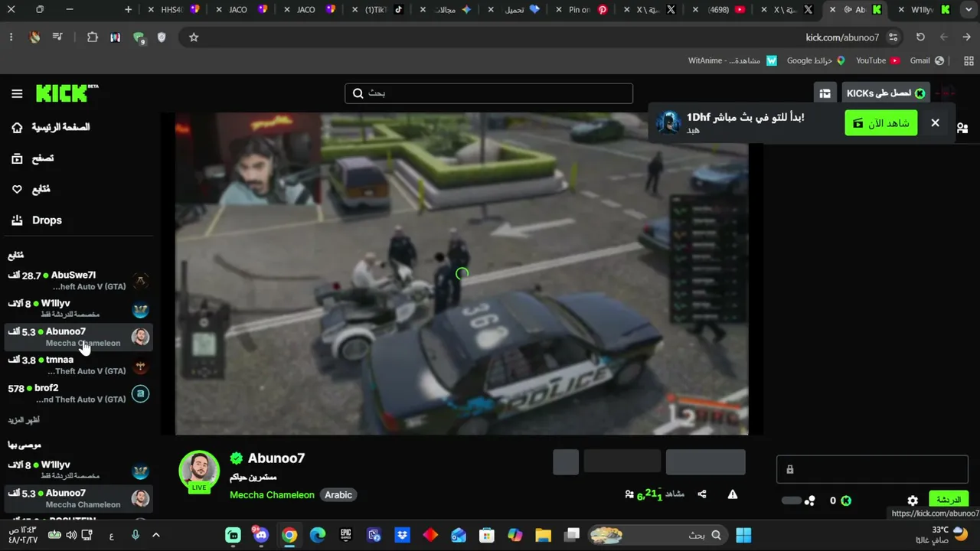The image size is (980, 551).
Task: Open the YouTube bookmark
Action: coord(877,60)
